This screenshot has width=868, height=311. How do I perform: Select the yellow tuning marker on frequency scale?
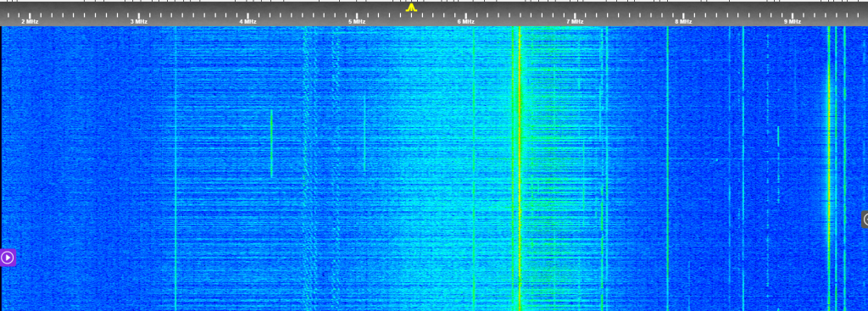coord(411,8)
